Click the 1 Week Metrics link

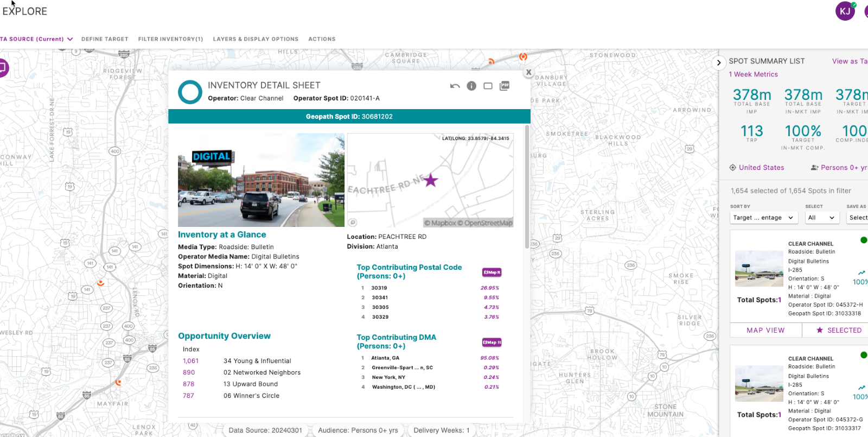(x=753, y=74)
